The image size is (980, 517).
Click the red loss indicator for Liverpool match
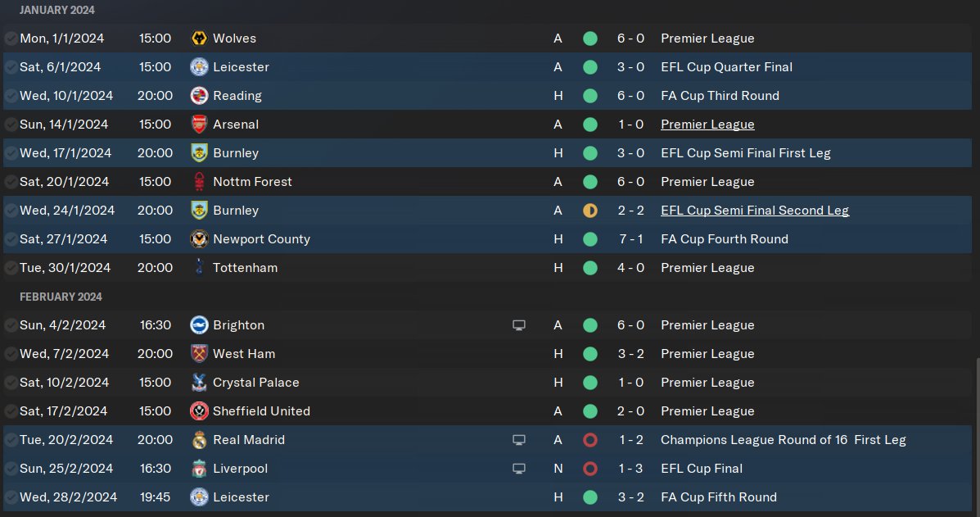pyautogui.click(x=589, y=469)
